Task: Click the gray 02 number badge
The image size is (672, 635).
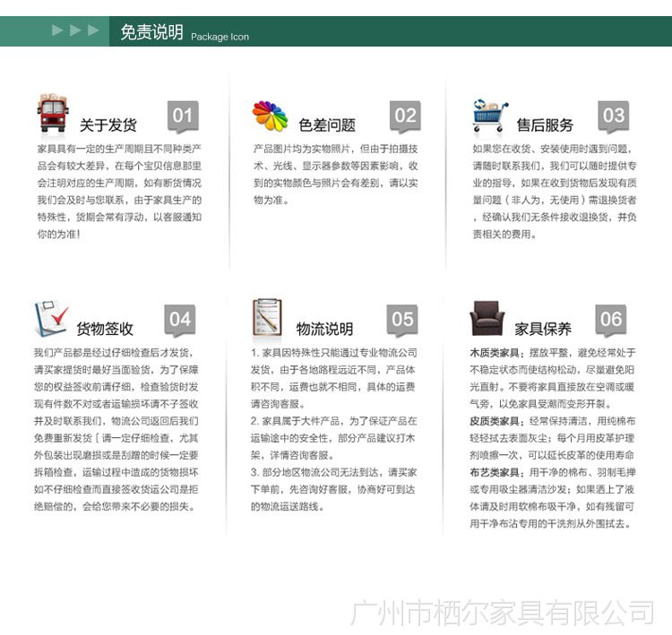Action: 405,116
